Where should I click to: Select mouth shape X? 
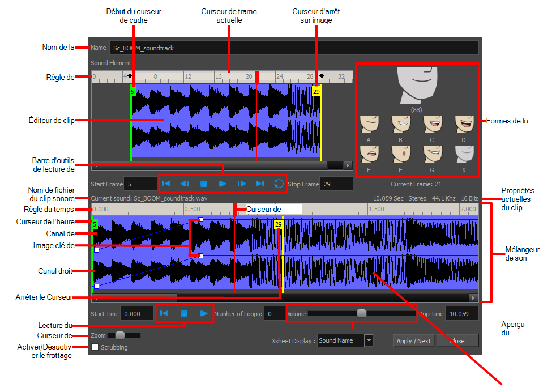pyautogui.click(x=464, y=155)
